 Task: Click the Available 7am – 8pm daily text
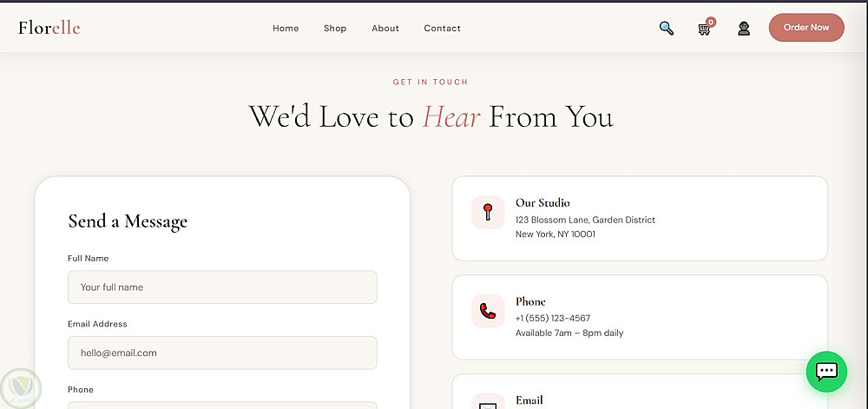click(569, 333)
